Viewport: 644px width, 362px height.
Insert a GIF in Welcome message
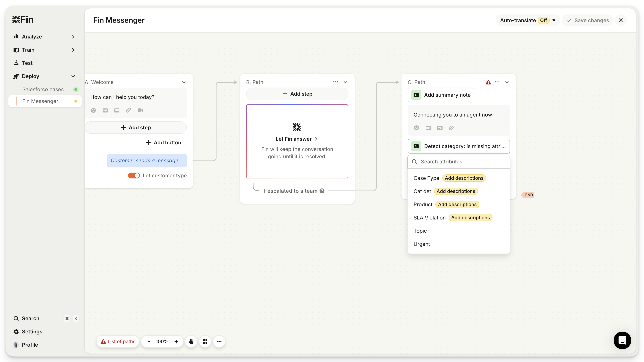coord(105,110)
